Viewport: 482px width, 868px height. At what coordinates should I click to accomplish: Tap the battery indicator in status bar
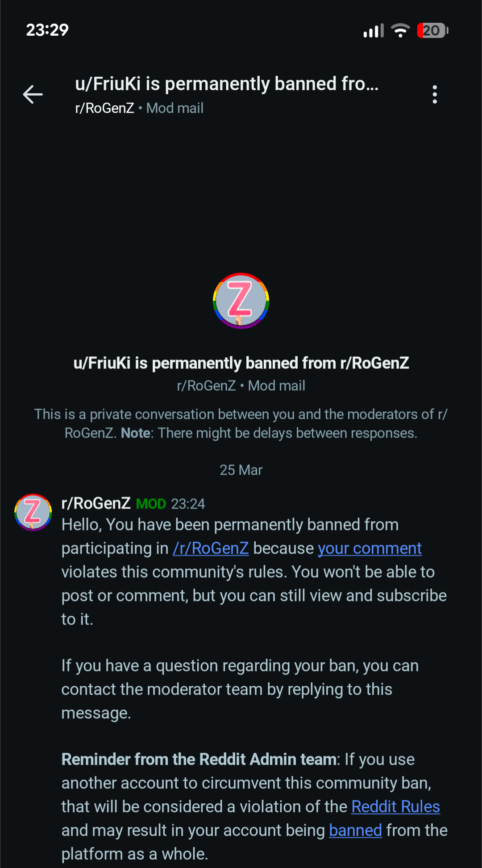tap(432, 30)
